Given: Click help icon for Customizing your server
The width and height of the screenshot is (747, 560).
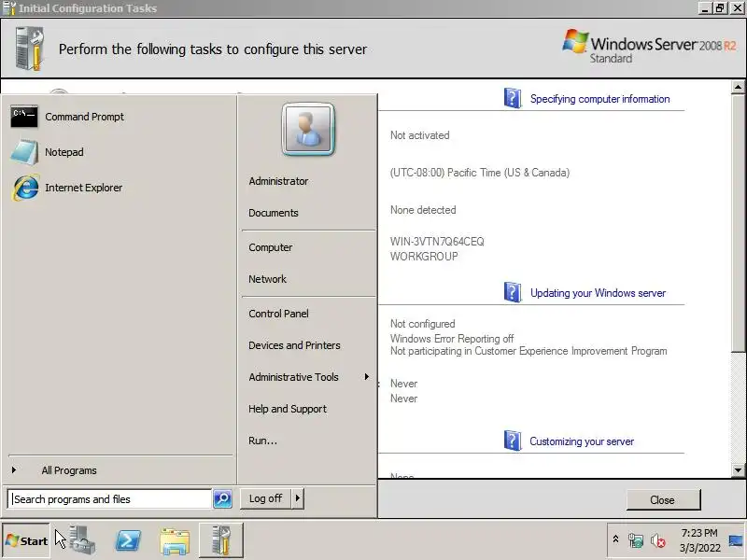Looking at the screenshot, I should [512, 441].
